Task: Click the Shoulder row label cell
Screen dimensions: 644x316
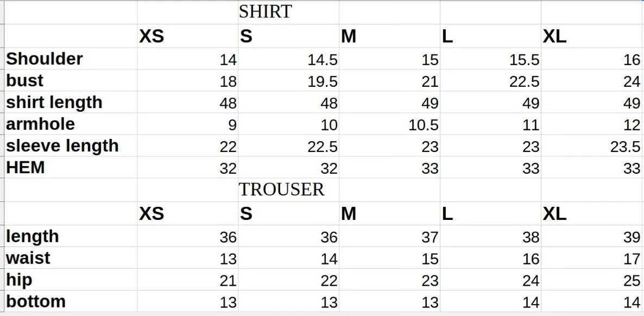Action: 71,59
